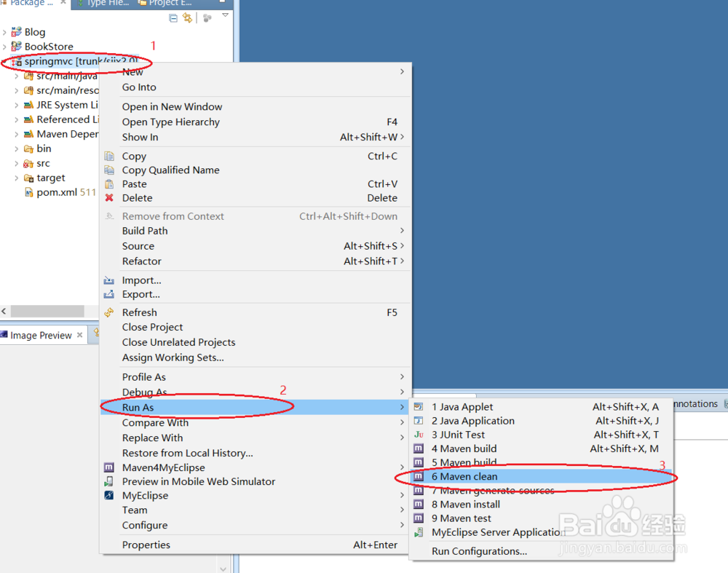Click the JRE System Library icon
The width and height of the screenshot is (728, 573).
point(28,105)
